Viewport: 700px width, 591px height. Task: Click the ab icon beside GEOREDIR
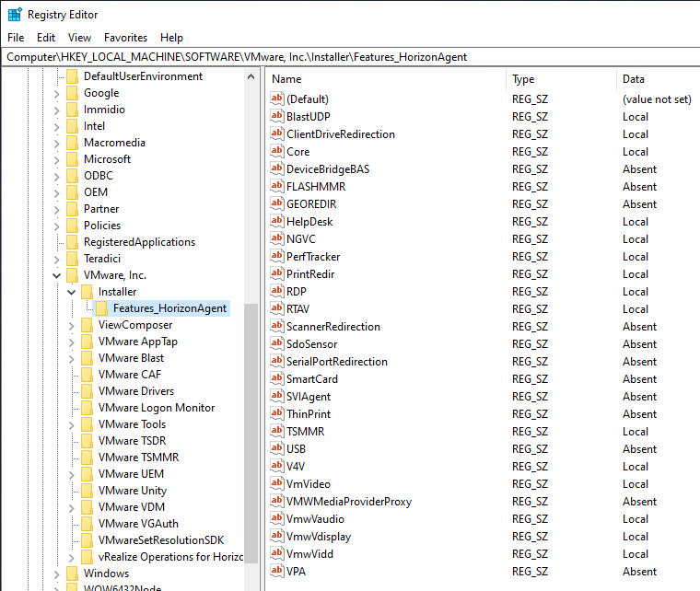pos(277,203)
